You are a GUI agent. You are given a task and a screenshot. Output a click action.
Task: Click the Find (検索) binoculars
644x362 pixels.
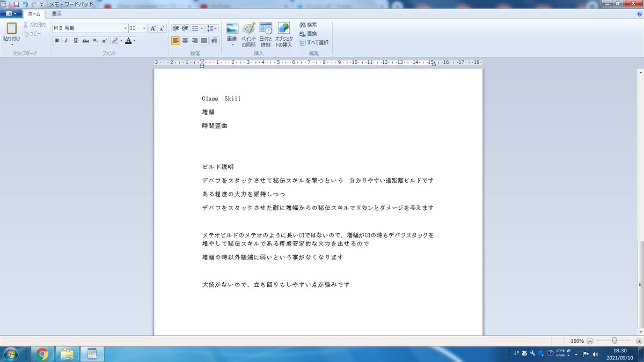click(x=308, y=25)
